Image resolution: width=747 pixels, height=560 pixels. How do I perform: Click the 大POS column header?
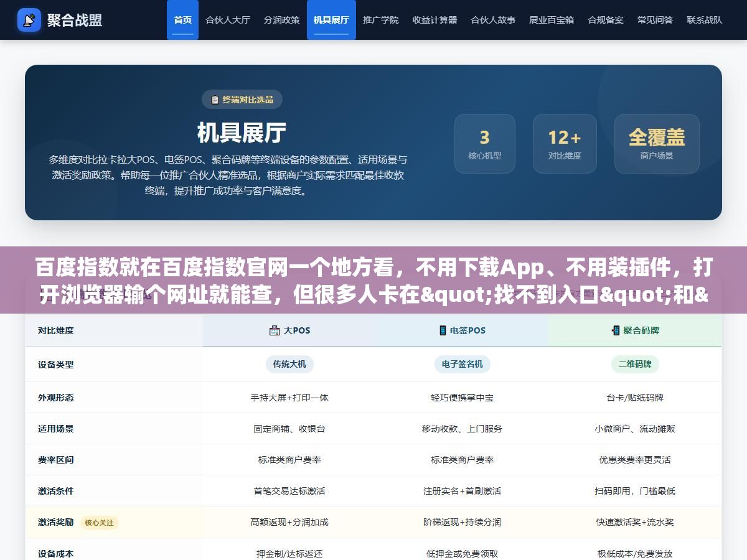click(289, 330)
